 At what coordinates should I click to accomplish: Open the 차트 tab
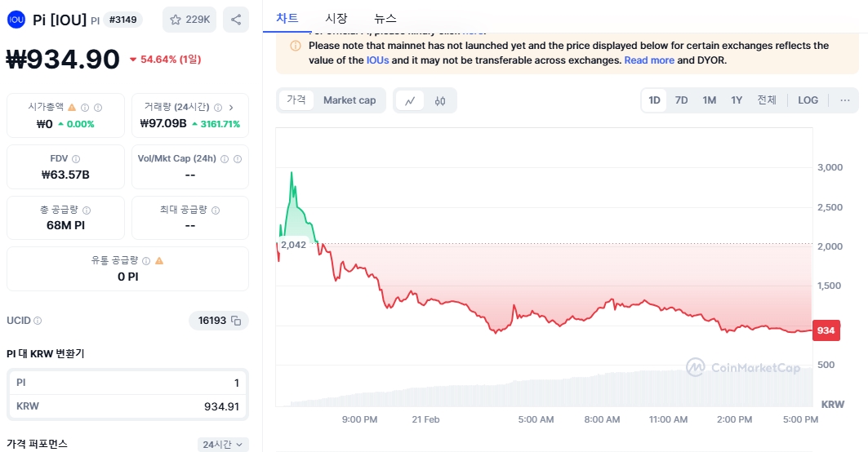(x=287, y=18)
